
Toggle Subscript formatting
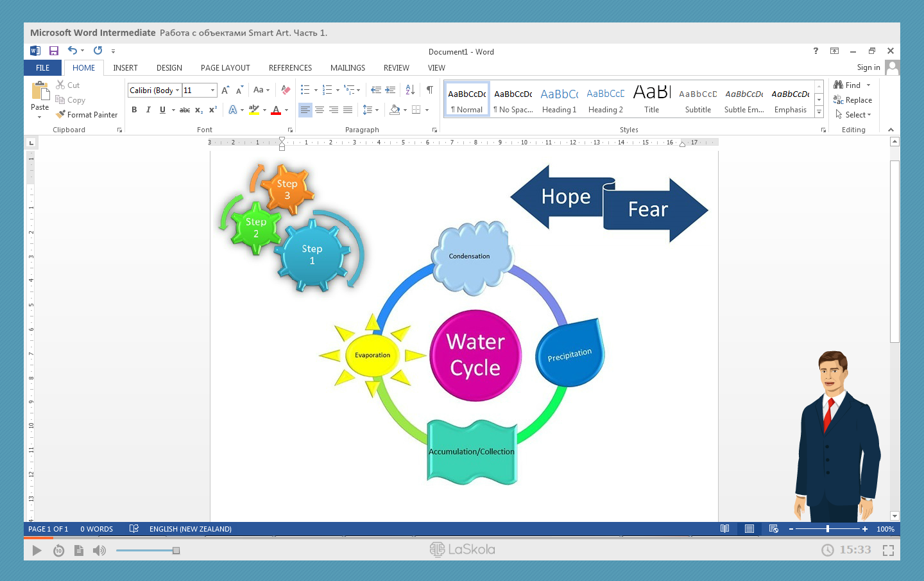pos(199,110)
